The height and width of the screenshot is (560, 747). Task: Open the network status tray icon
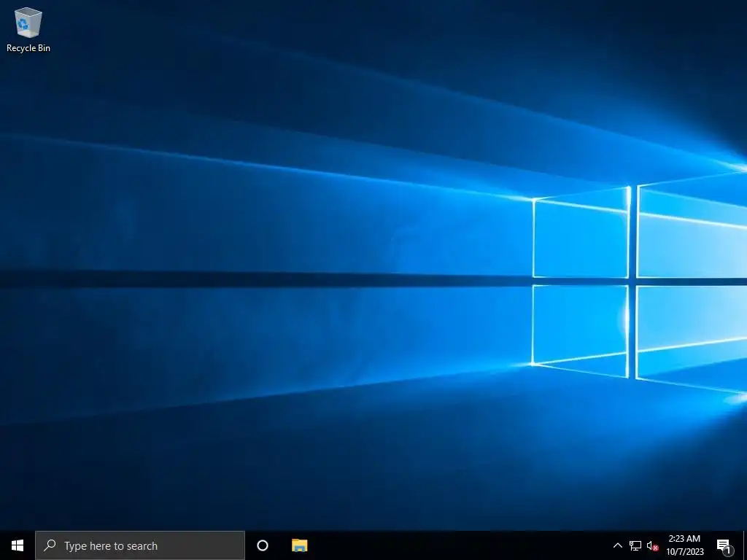tap(635, 545)
